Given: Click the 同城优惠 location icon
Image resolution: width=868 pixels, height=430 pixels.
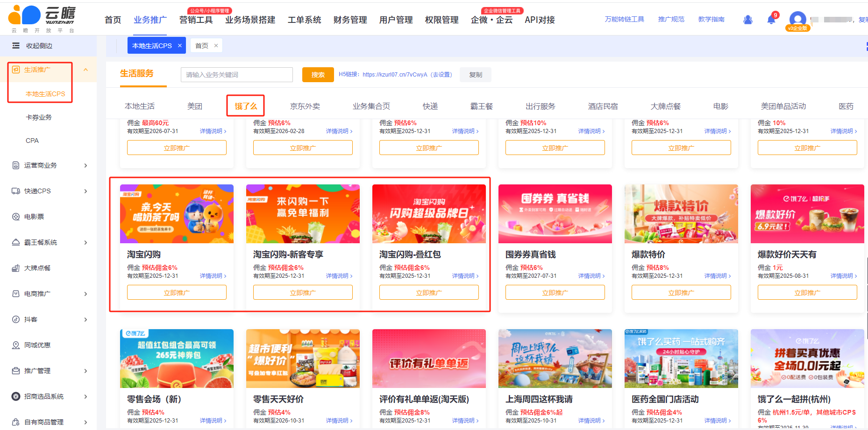Looking at the screenshot, I should click(16, 345).
